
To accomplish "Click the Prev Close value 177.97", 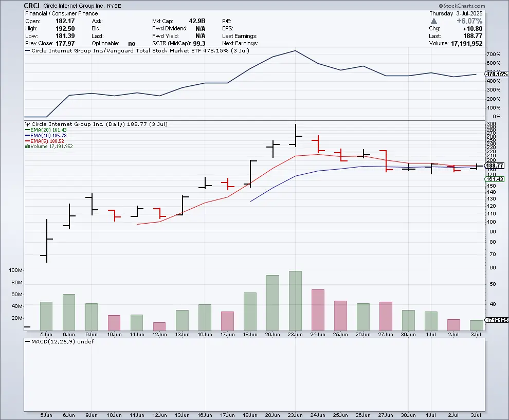I will [x=65, y=43].
